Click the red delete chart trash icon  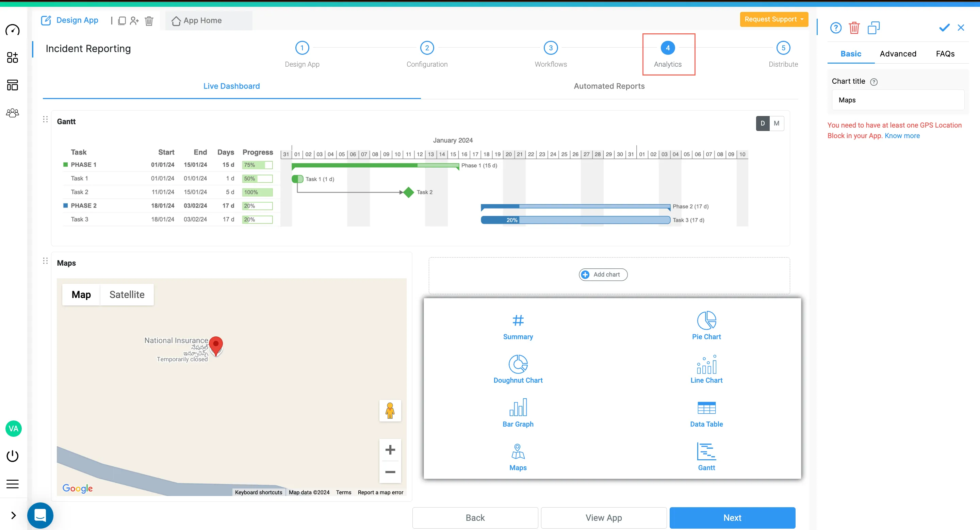pos(854,28)
